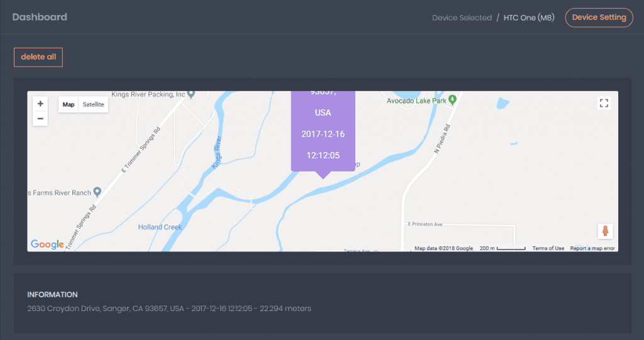Click the HTC One (M8) device name
This screenshot has width=644, height=340.
(529, 18)
